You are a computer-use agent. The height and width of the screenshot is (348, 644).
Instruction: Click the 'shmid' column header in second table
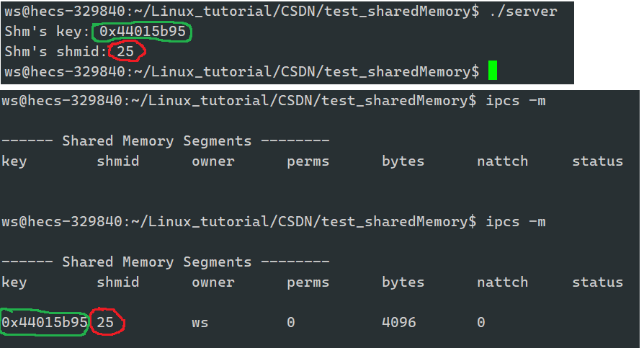[x=118, y=282]
